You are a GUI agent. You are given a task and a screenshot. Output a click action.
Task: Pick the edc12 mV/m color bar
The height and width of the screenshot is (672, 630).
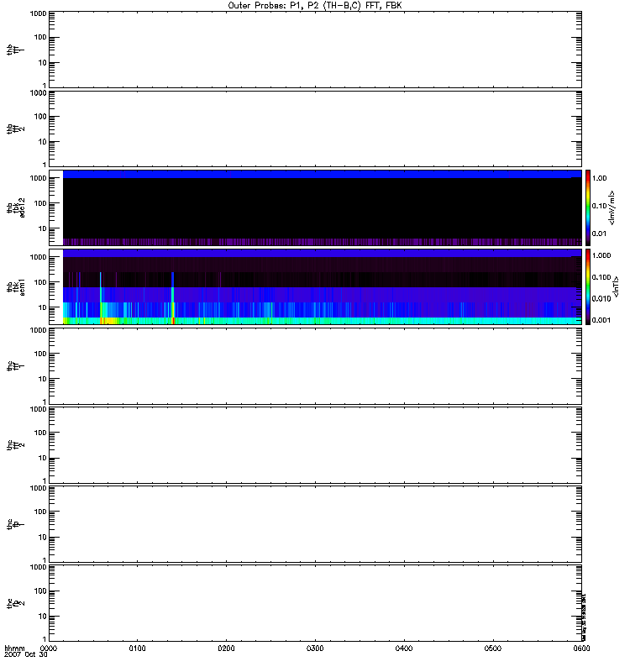[588, 207]
